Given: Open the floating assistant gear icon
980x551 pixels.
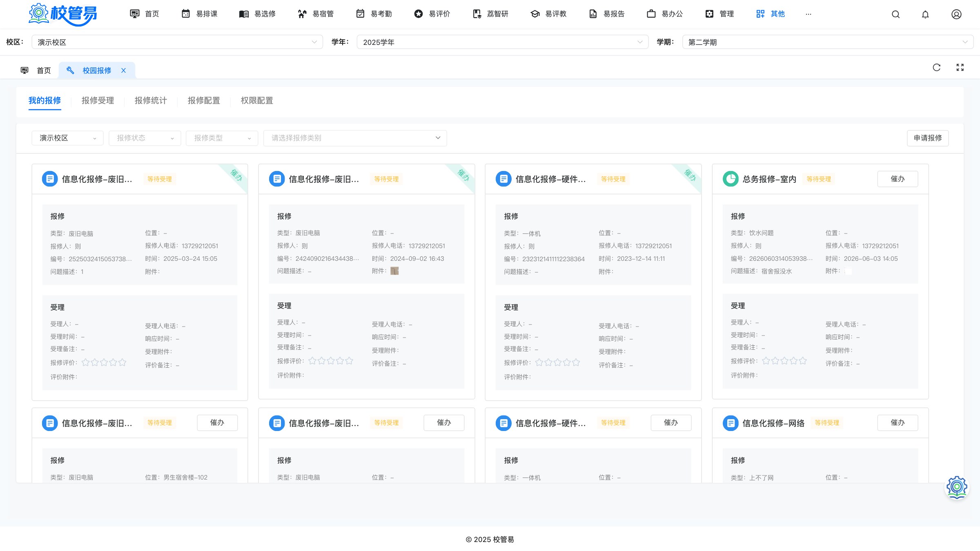Looking at the screenshot, I should 957,487.
